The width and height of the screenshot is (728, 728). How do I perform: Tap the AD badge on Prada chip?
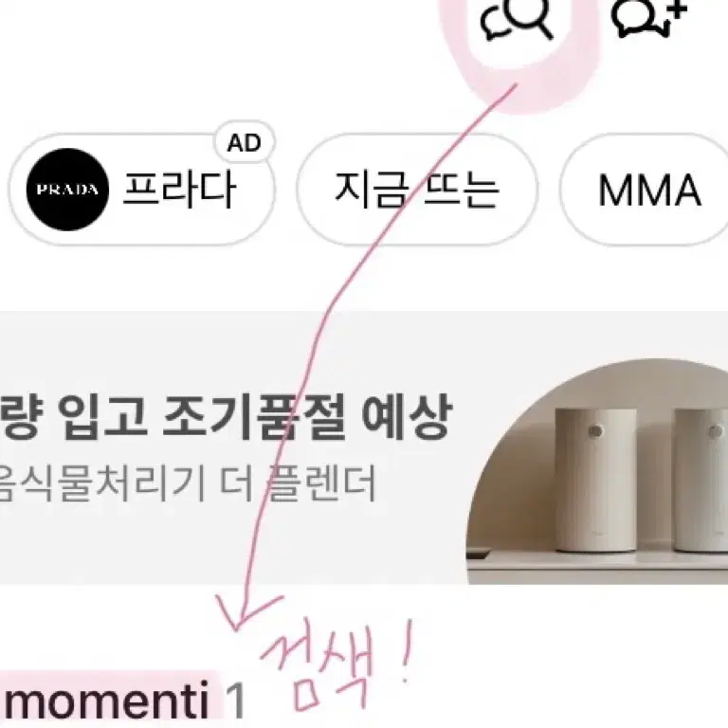[245, 142]
